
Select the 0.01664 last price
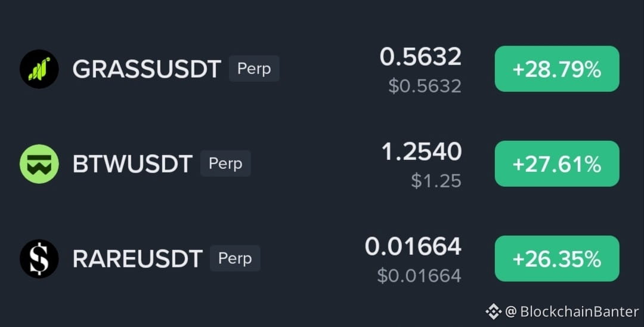413,246
